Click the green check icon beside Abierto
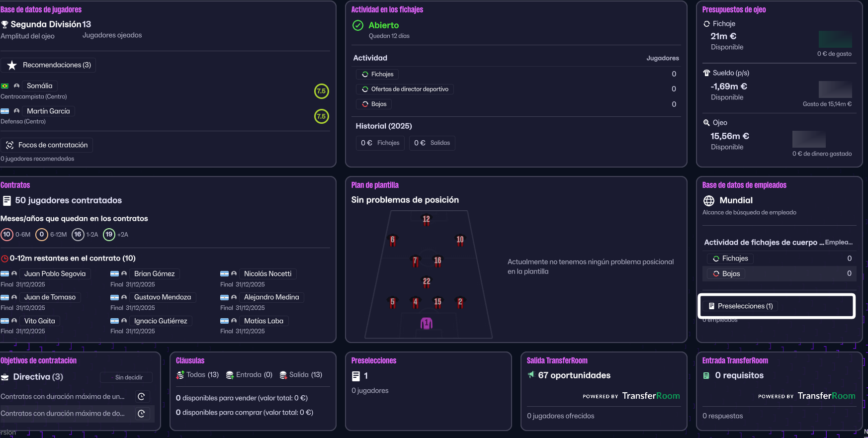868x438 pixels. (x=358, y=25)
